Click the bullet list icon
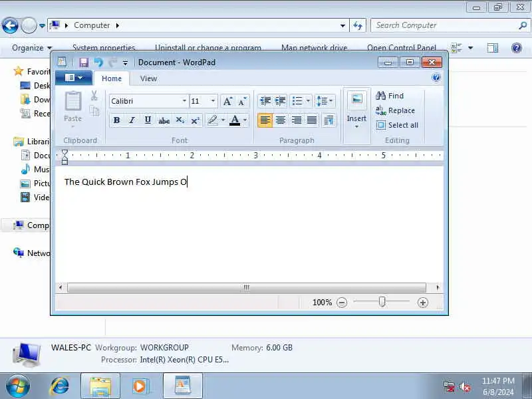Image resolution: width=532 pixels, height=399 pixels. pos(297,101)
